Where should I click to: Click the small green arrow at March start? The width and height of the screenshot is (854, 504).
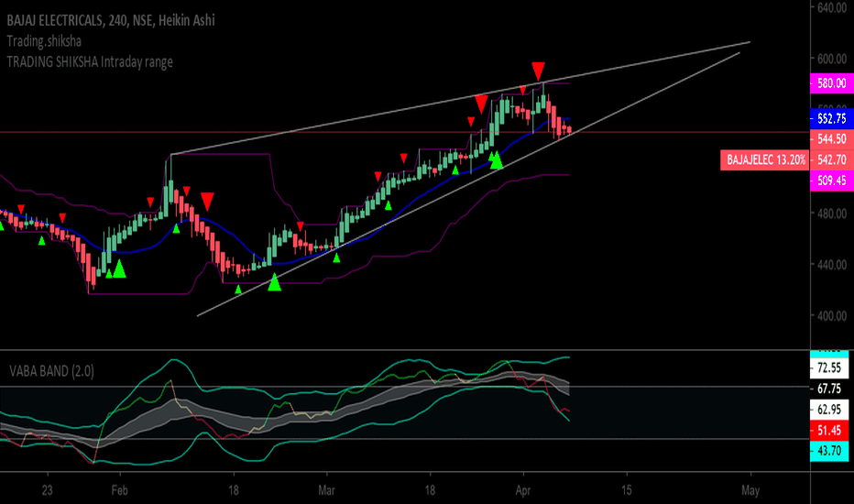[336, 257]
